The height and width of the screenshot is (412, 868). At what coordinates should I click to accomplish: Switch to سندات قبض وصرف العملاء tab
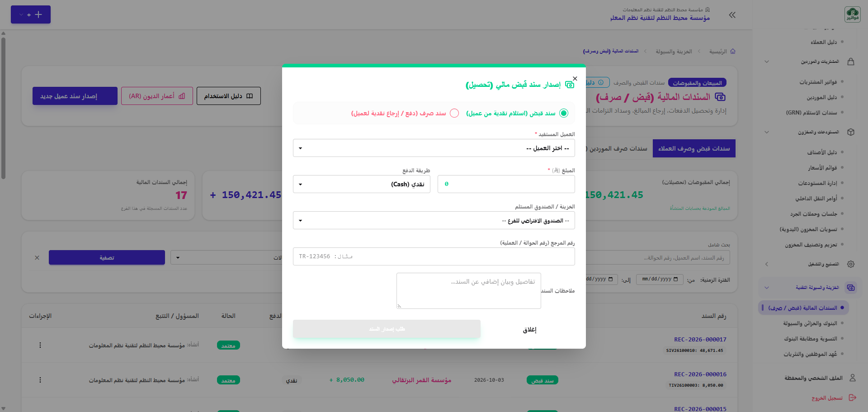(x=694, y=148)
